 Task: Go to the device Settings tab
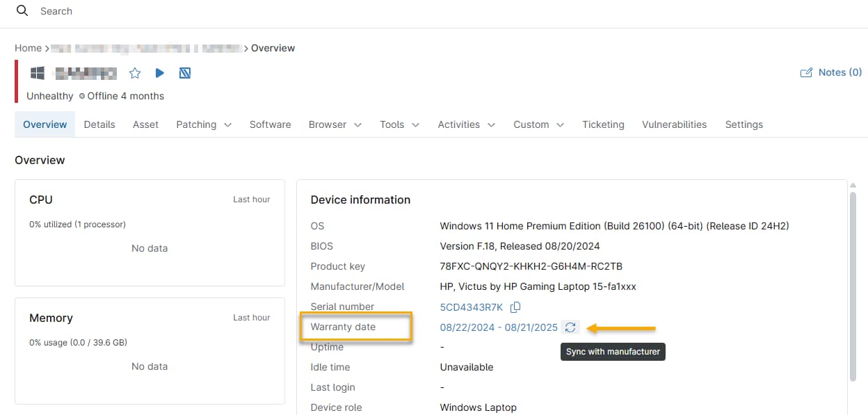click(744, 124)
